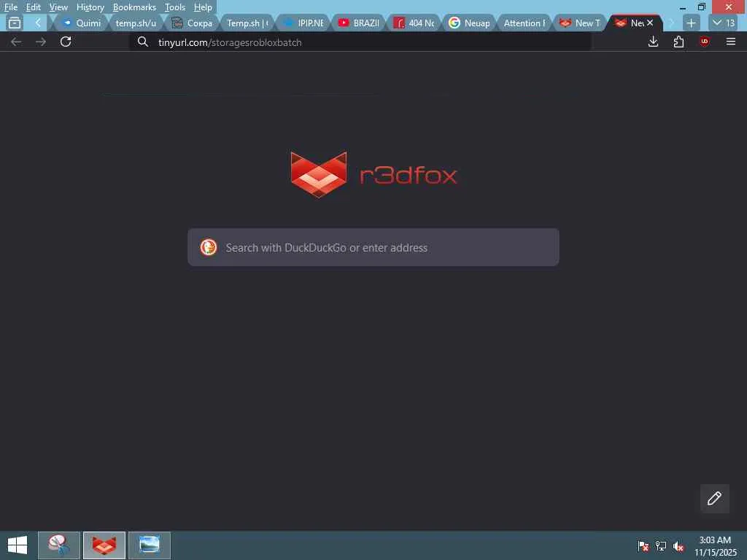Click the pencil customize new tab button
This screenshot has height=560, width=747.
click(714, 498)
